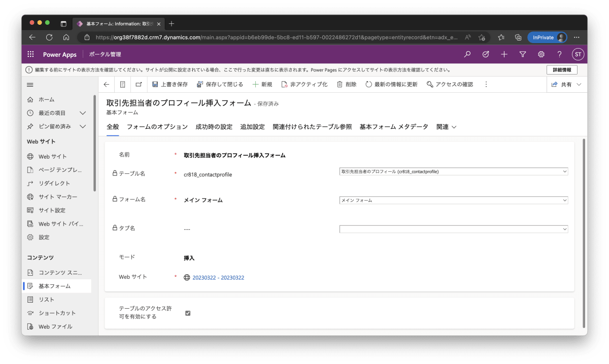Select 基本フォーム in the sidebar
The image size is (609, 364).
tap(58, 286)
